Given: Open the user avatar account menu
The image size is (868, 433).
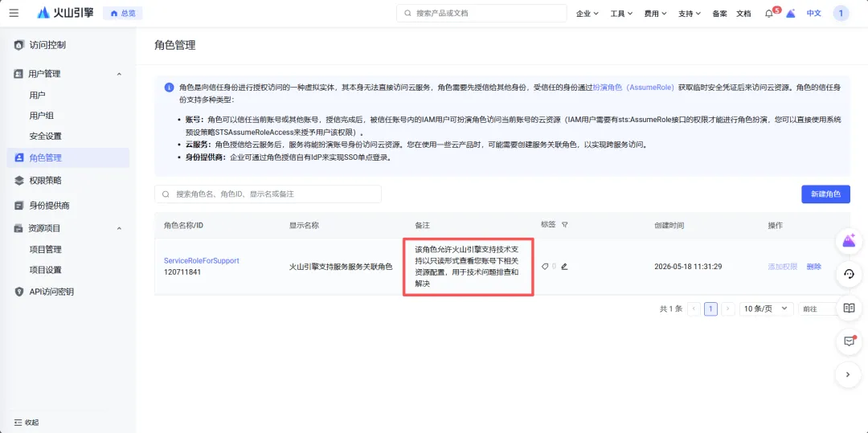Looking at the screenshot, I should [841, 14].
